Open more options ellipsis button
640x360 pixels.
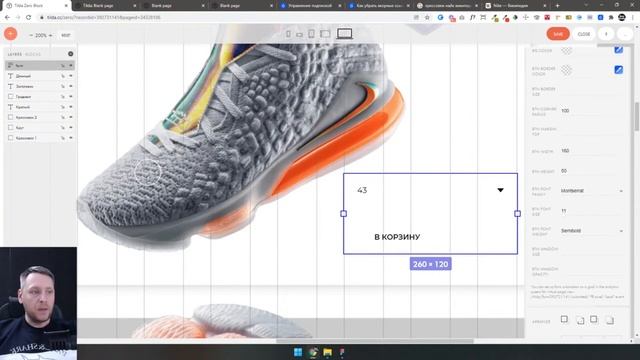625,34
